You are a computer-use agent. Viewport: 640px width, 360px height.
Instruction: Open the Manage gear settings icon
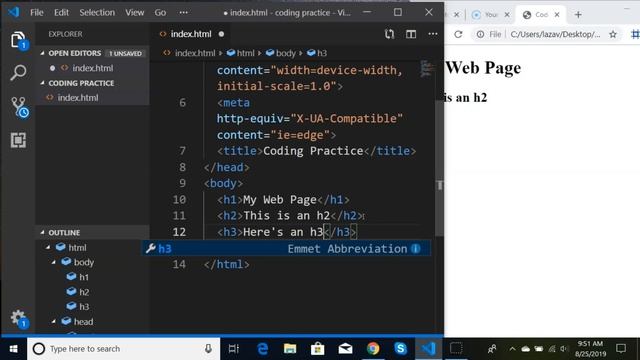[x=18, y=318]
